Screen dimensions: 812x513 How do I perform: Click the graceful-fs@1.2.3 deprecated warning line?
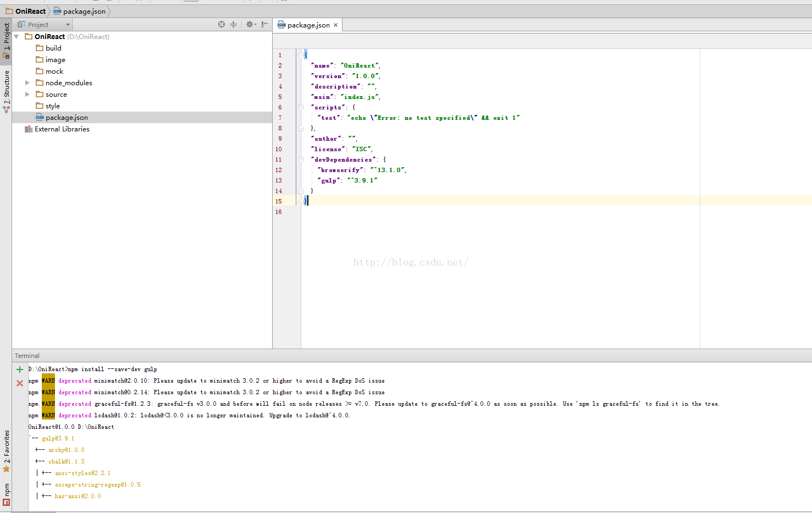point(374,404)
